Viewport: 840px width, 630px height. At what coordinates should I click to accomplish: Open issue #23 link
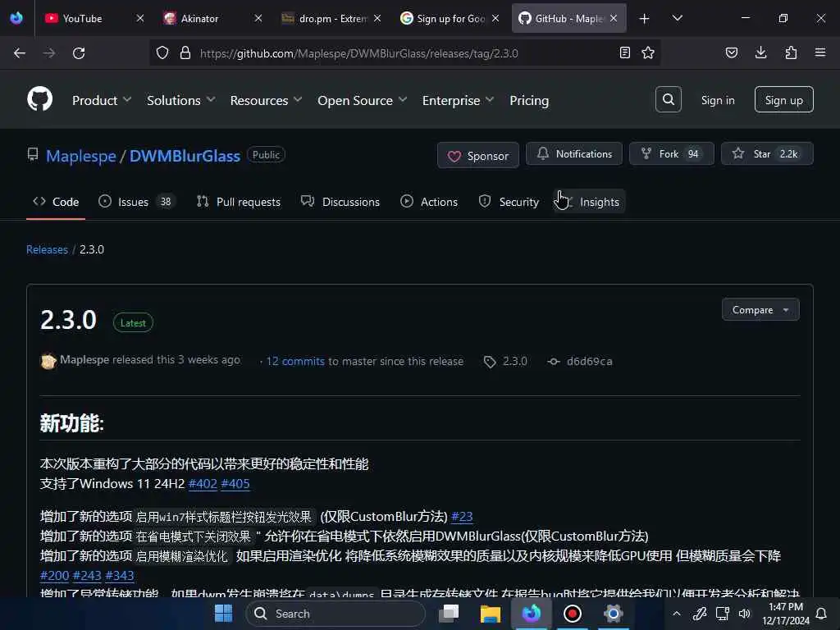pos(462,517)
